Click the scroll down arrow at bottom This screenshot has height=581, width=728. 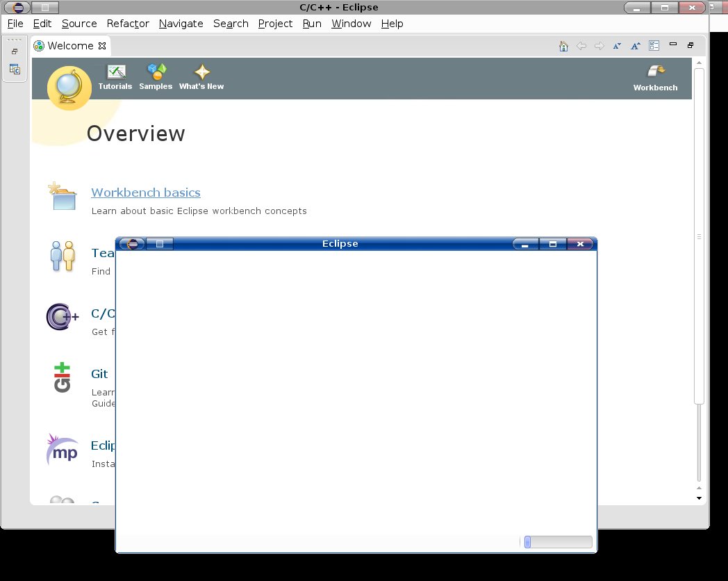[x=700, y=498]
